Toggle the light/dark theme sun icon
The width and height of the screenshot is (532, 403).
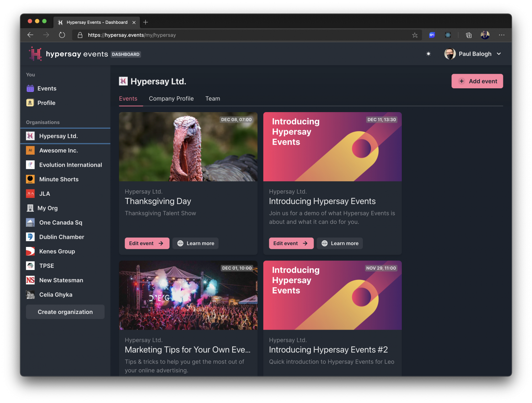[x=428, y=54]
